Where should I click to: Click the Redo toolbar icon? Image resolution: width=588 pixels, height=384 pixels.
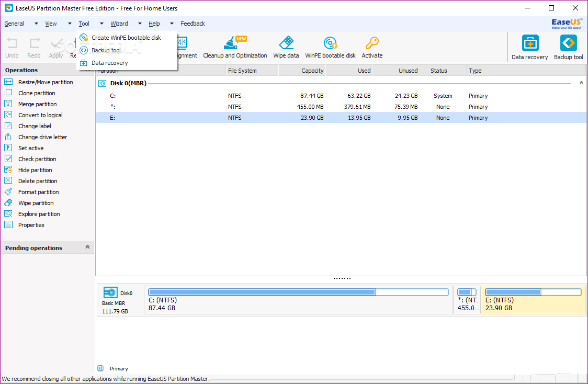click(34, 43)
